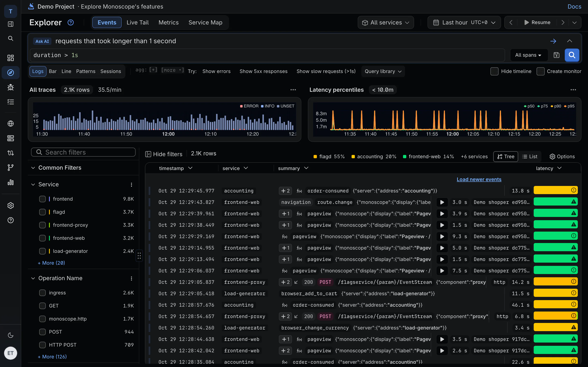Collapse the Common Filters section

pos(33,168)
